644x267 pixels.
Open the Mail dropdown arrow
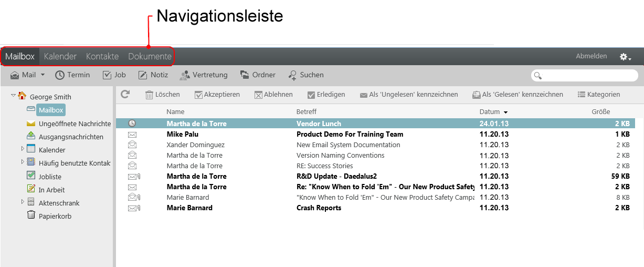[43, 75]
